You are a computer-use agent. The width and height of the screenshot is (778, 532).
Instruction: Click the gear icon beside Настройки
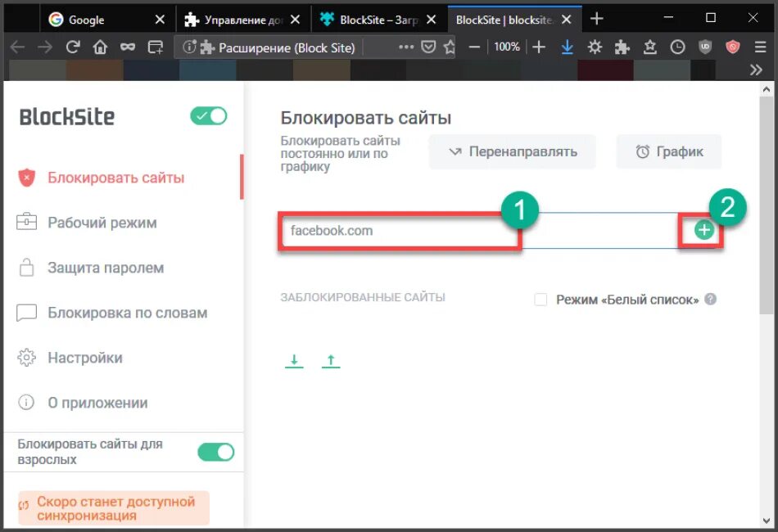click(x=27, y=358)
